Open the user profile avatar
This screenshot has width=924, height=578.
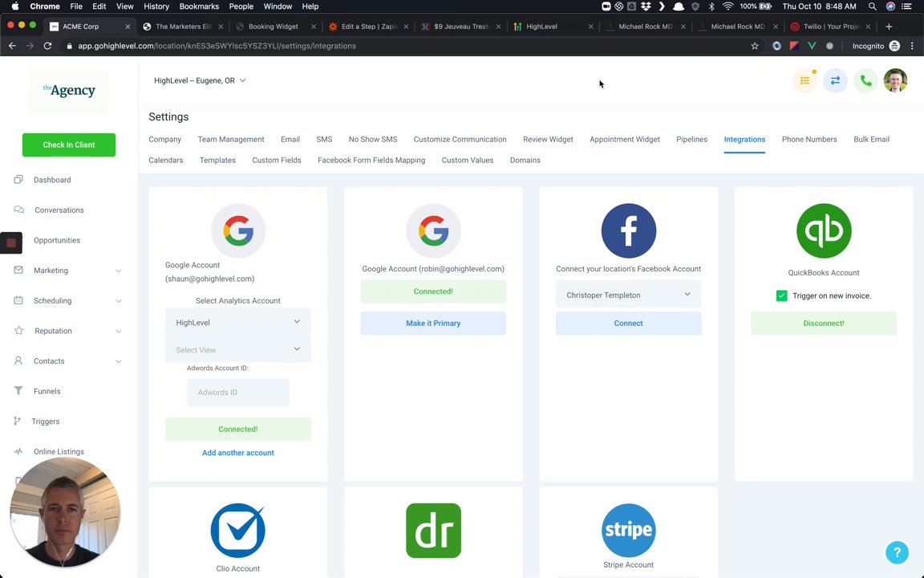click(x=895, y=80)
